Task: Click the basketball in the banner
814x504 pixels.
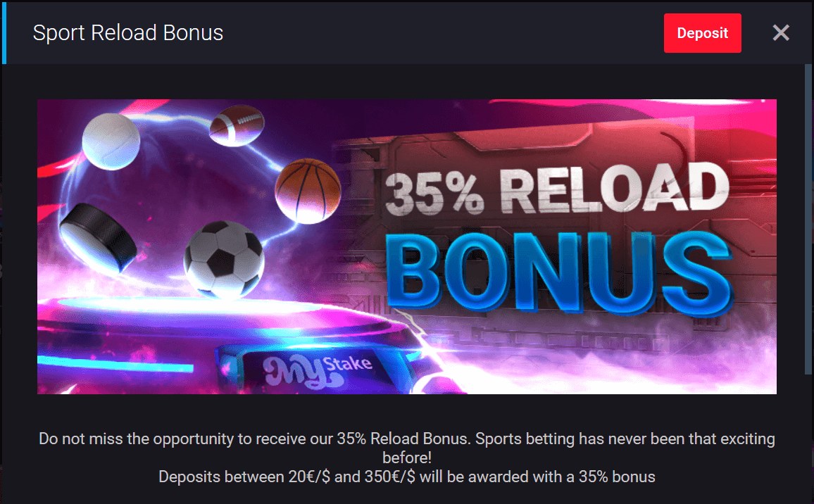Action: click(x=308, y=191)
